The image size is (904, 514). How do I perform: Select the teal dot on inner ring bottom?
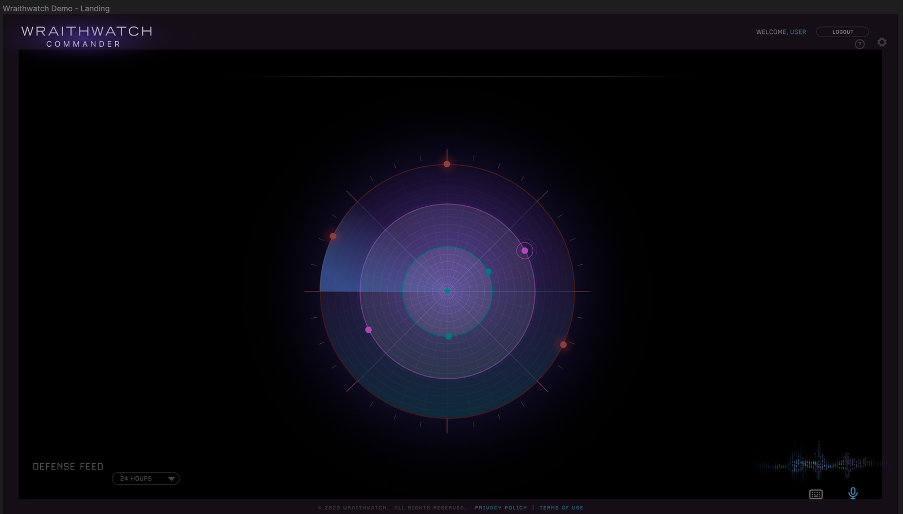coord(448,336)
